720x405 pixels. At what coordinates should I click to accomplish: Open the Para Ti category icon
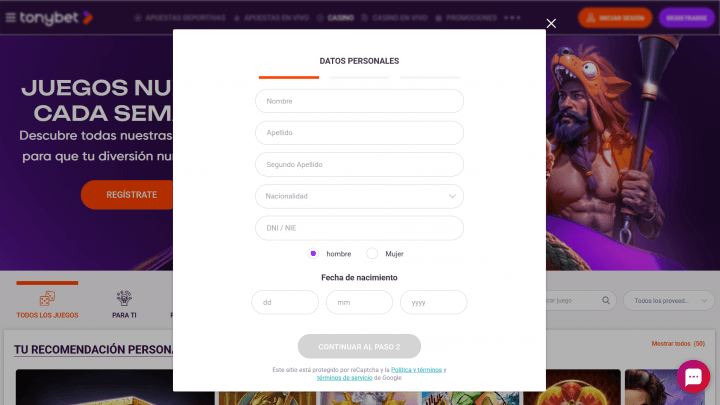(124, 298)
